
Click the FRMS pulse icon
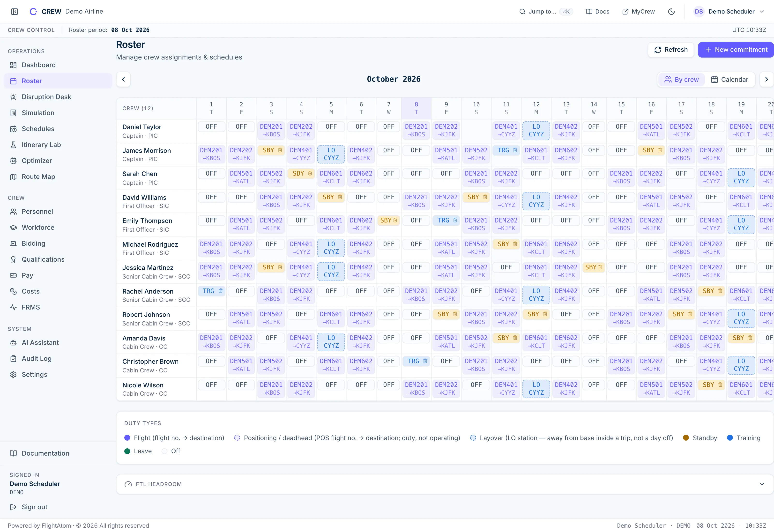[13, 308]
